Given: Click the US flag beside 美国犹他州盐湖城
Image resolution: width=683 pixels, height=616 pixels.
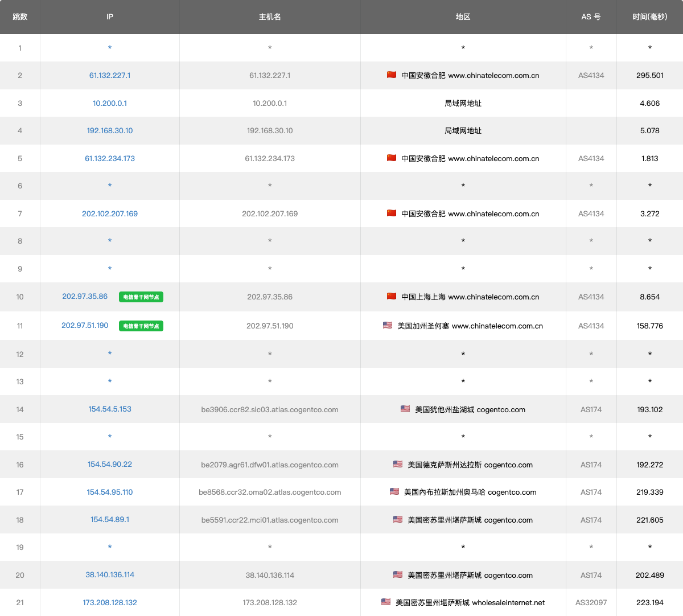Looking at the screenshot, I should [405, 409].
